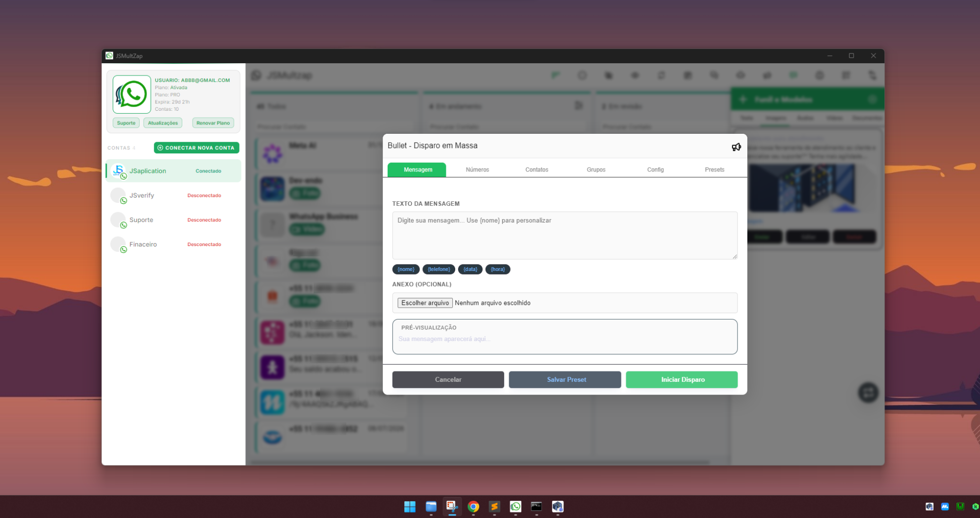Open Sublime Text from taskbar
980x518 pixels.
click(x=494, y=507)
